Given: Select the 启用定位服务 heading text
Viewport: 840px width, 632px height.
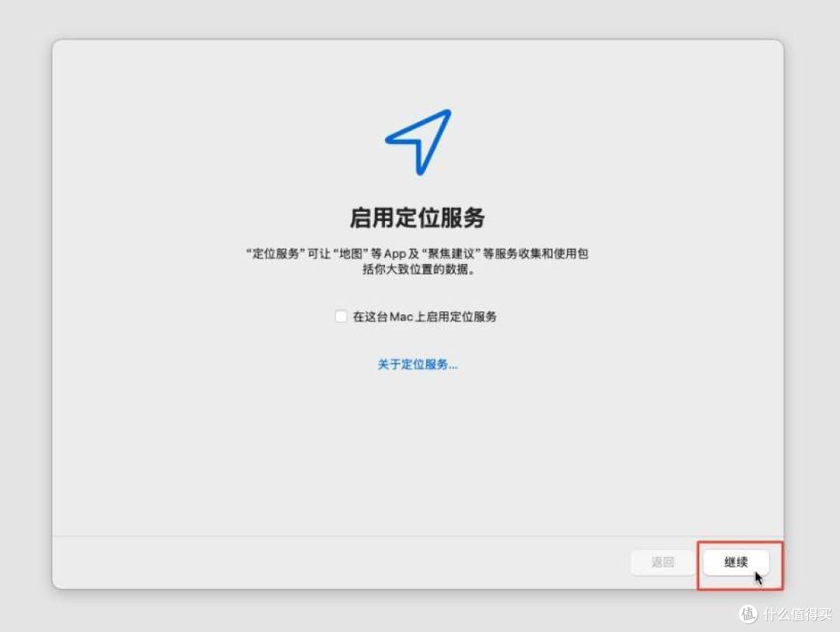Looking at the screenshot, I should [x=418, y=218].
